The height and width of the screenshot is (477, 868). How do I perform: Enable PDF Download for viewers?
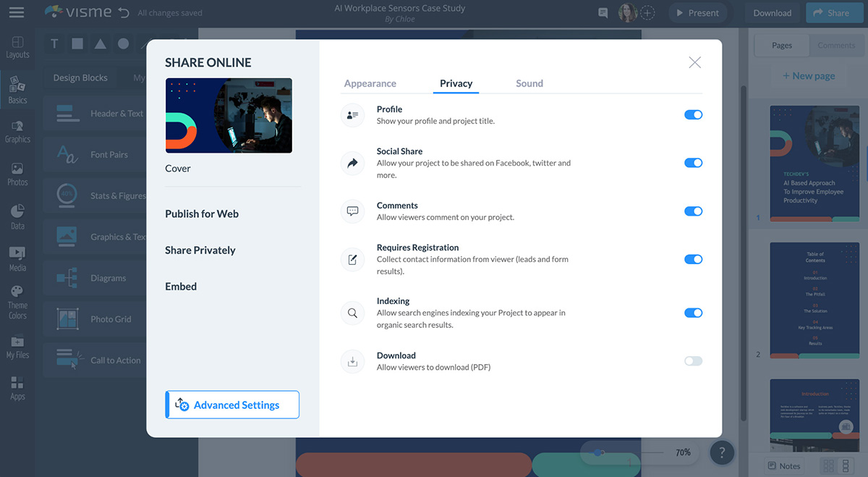(693, 360)
